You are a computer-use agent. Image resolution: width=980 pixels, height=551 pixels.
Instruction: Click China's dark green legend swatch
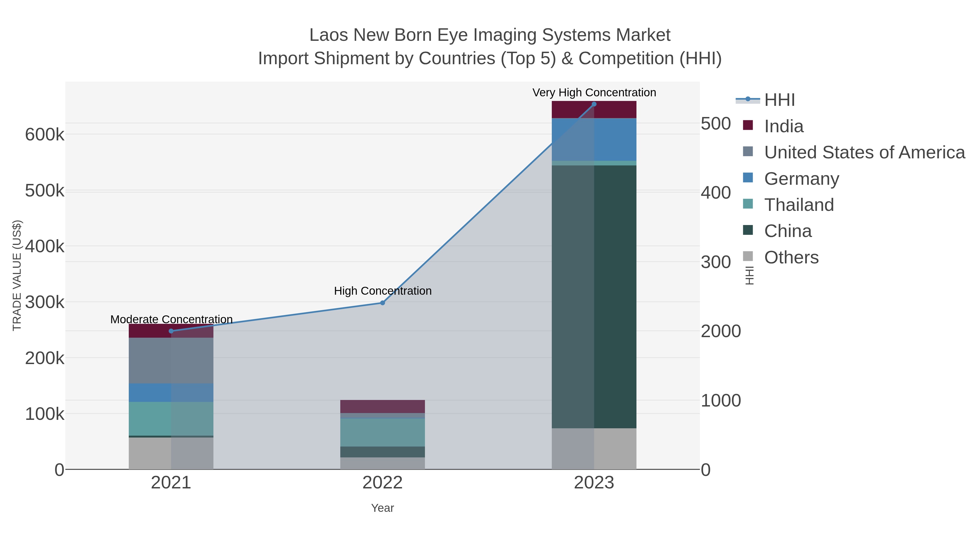748,230
